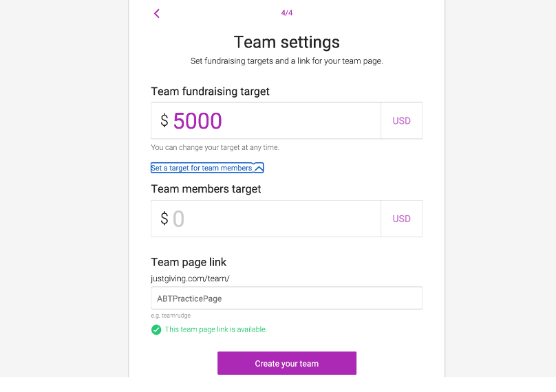Click the ABTPracticePage team link field
Viewport: 556px width, 392px height.
coord(286,298)
